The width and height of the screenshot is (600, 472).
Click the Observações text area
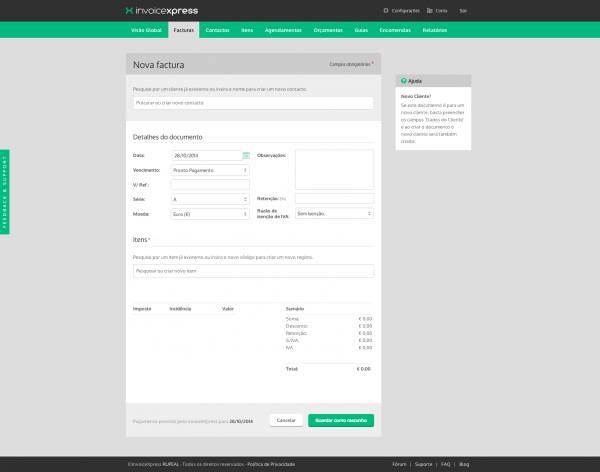tap(334, 170)
